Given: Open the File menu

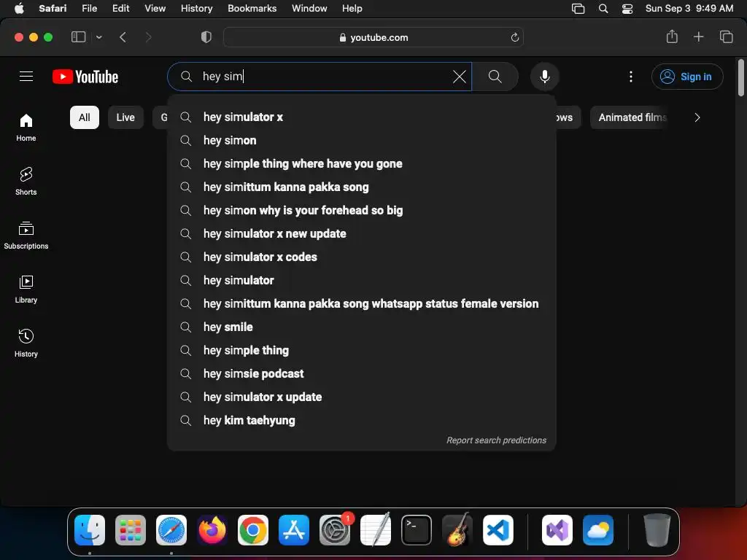Looking at the screenshot, I should pyautogui.click(x=89, y=9).
